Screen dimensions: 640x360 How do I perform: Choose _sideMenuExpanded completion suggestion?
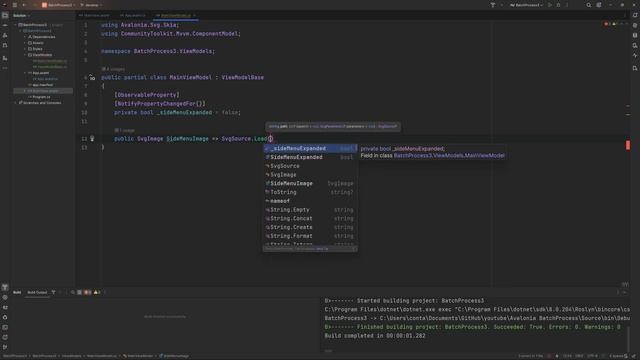[x=310, y=149]
